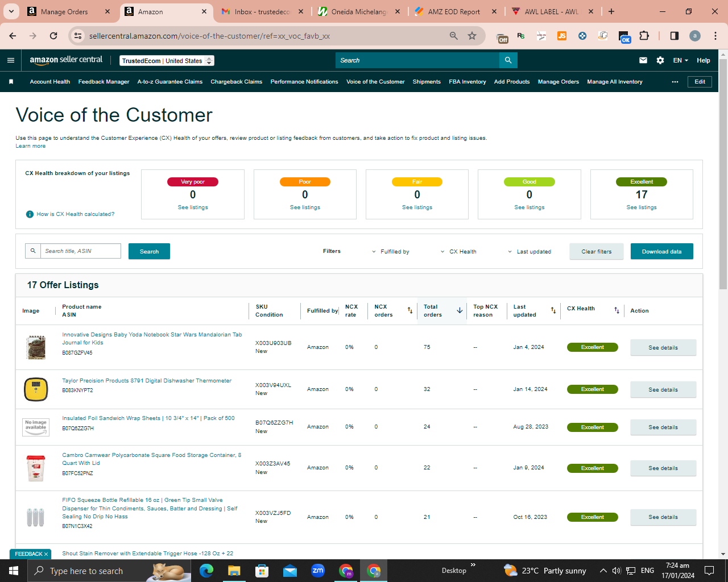Open the three-dots more menu in nav bar

point(675,82)
